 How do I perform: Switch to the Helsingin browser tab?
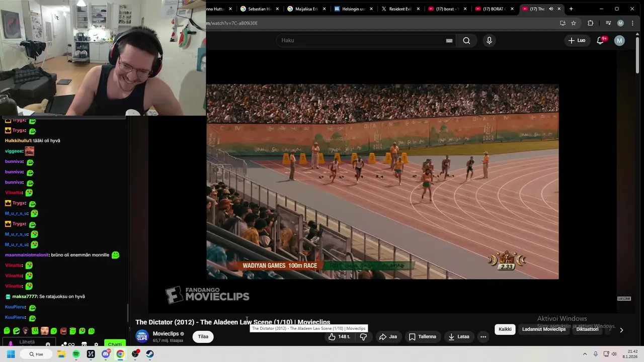(x=354, y=9)
